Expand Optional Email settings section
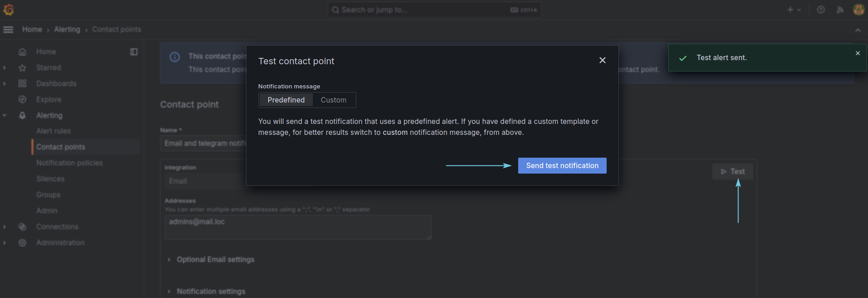Viewport: 868px width, 298px height. click(x=215, y=259)
